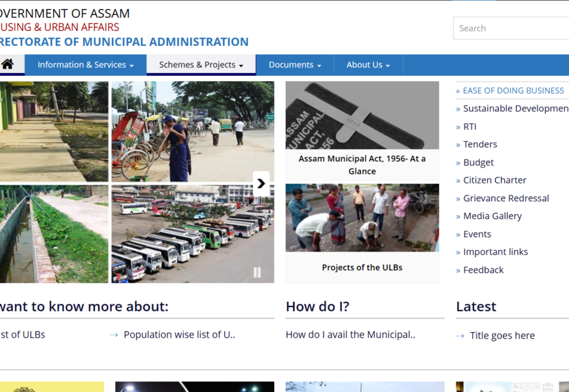Open the Projects of the ULBs image
Screen dimensions: 569x392
click(x=362, y=218)
